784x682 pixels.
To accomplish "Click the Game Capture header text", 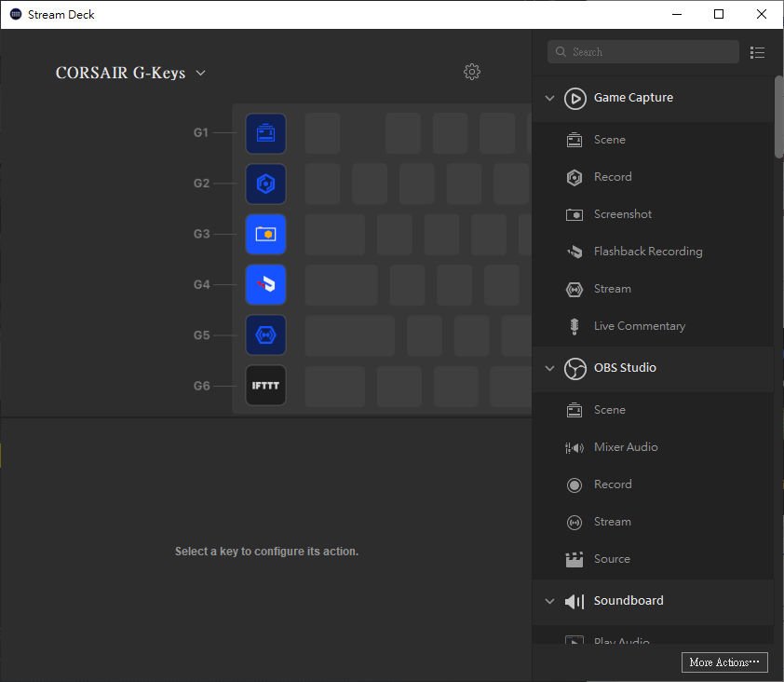I will pyautogui.click(x=633, y=98).
